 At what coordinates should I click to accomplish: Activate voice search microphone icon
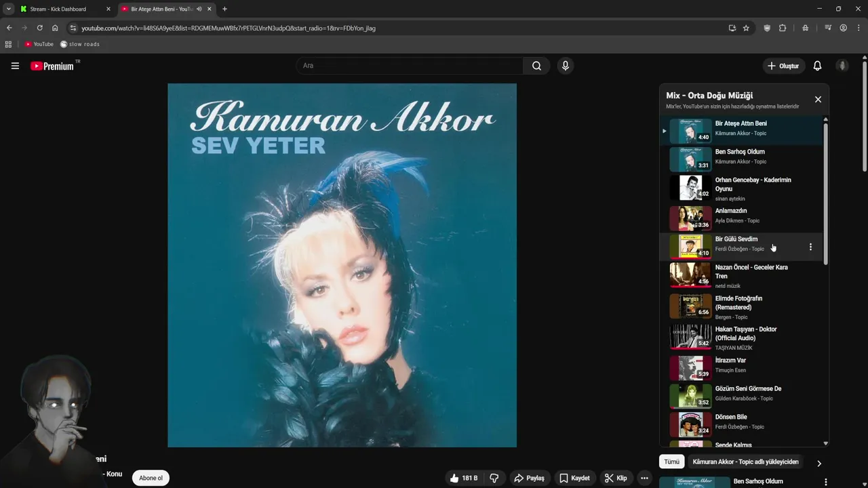(x=565, y=66)
